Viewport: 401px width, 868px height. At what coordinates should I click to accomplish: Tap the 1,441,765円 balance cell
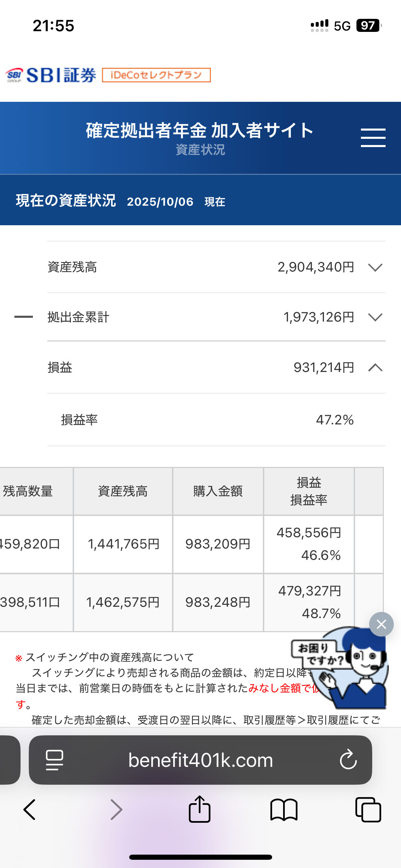[123, 544]
